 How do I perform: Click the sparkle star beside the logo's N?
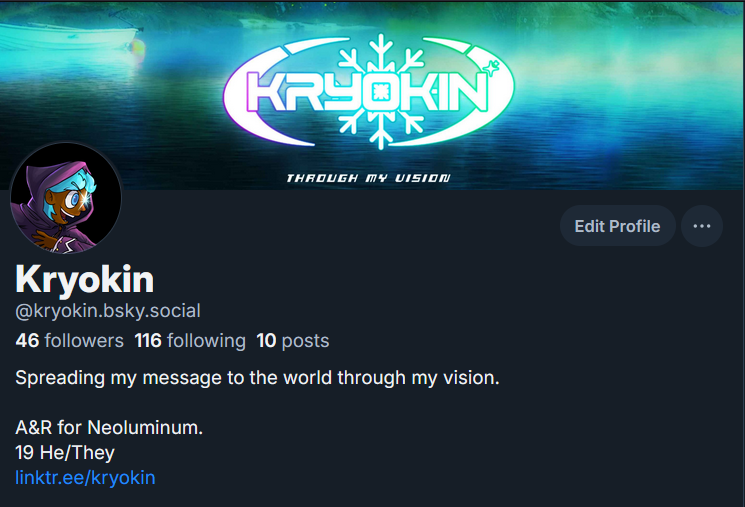click(x=491, y=67)
